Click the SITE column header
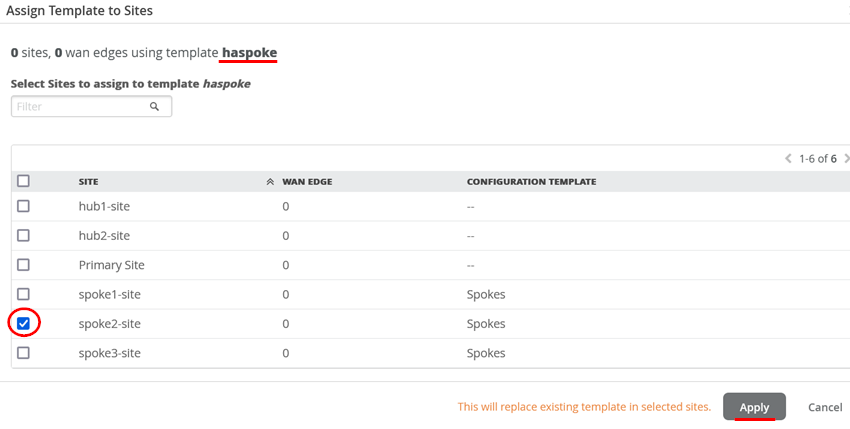Viewport: 850px width, 429px height. click(x=88, y=182)
